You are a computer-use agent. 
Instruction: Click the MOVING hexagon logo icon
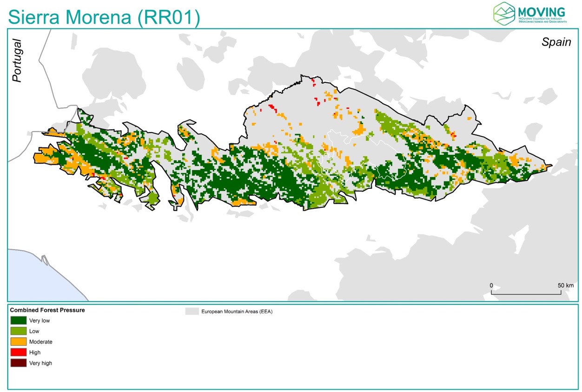click(504, 13)
